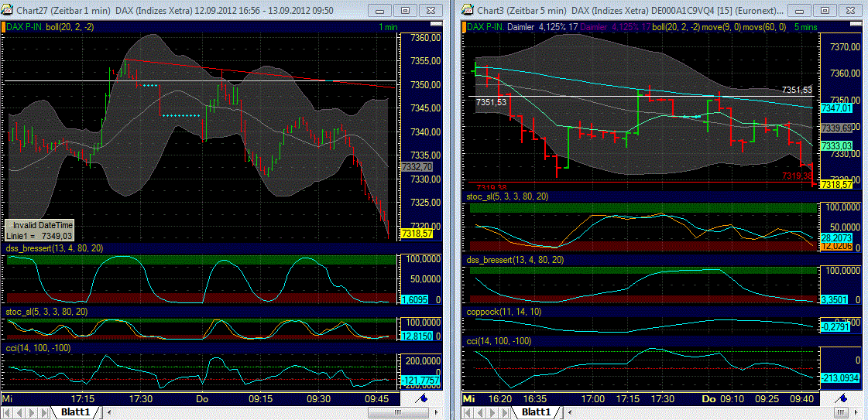Minimize the Chart3 window

pos(799,11)
